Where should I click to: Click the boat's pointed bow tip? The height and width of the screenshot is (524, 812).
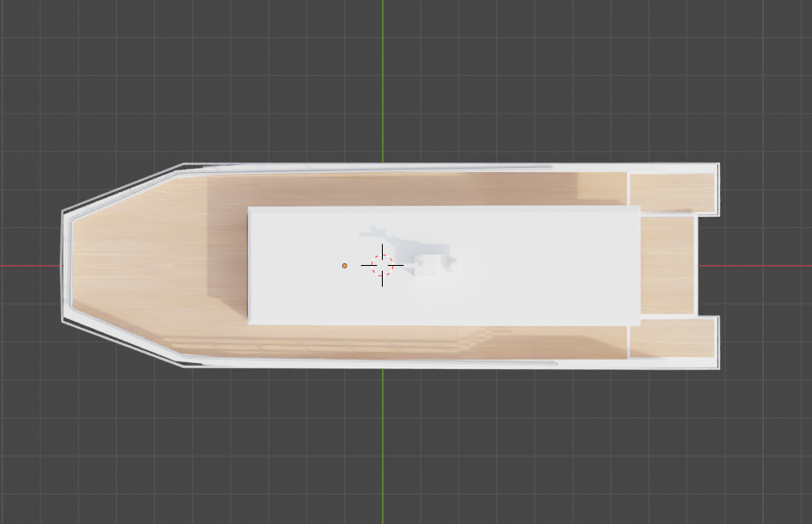[x=63, y=264]
